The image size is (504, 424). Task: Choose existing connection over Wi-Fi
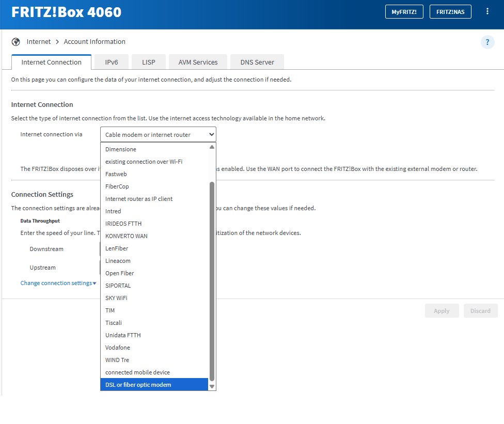pos(144,162)
